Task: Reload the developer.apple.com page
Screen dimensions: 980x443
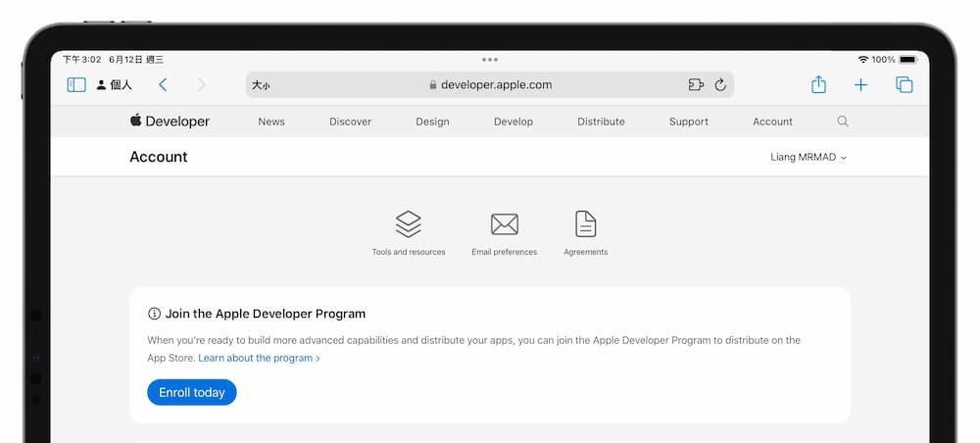Action: [x=720, y=85]
